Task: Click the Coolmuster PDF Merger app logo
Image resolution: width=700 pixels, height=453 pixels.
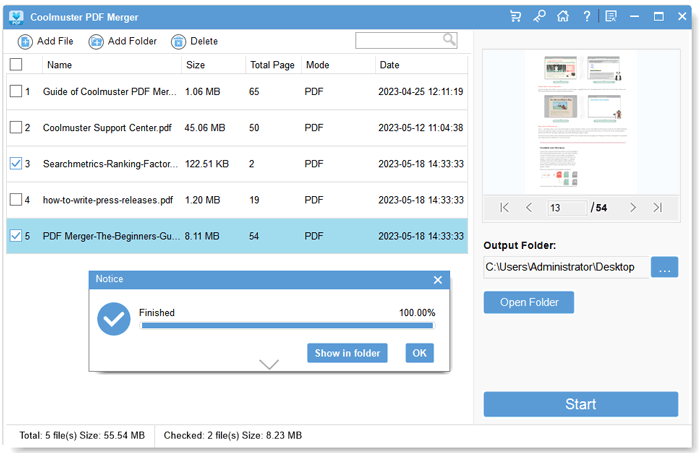Action: click(x=16, y=17)
